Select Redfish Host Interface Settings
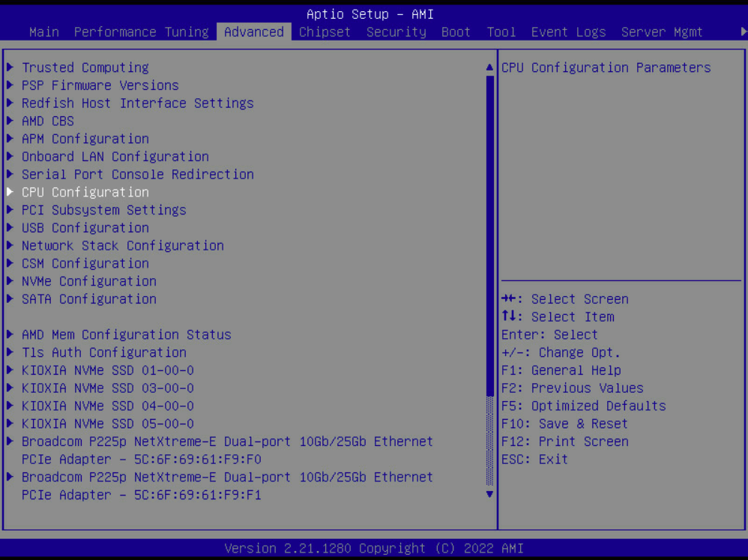This screenshot has height=560, width=748. point(137,103)
